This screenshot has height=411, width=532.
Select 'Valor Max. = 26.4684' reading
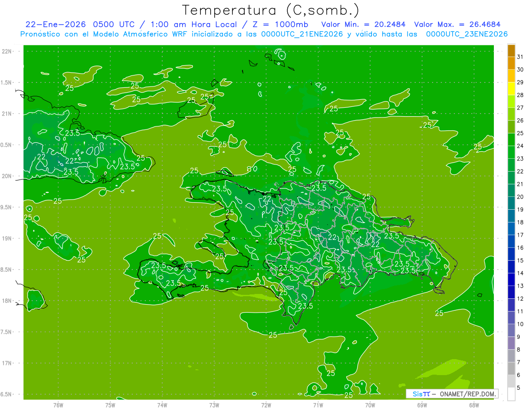pos(457,24)
